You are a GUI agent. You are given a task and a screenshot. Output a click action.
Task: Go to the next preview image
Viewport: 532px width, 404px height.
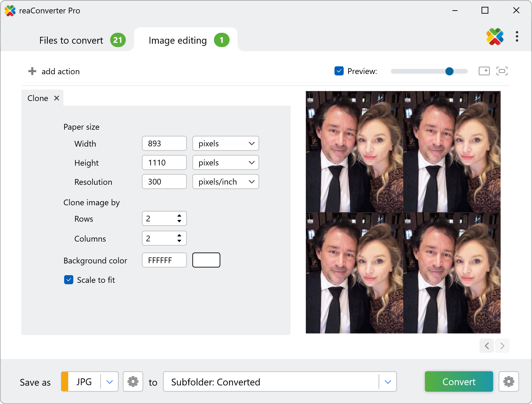pyautogui.click(x=502, y=346)
